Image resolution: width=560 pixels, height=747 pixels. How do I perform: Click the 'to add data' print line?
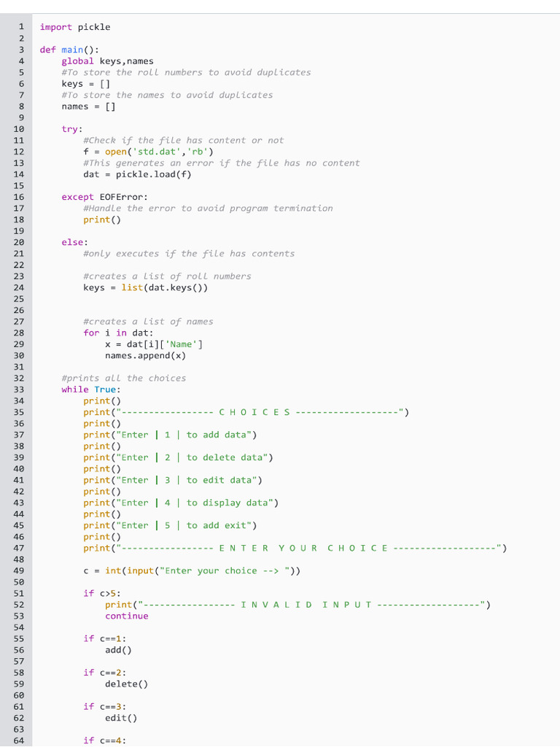point(170,435)
